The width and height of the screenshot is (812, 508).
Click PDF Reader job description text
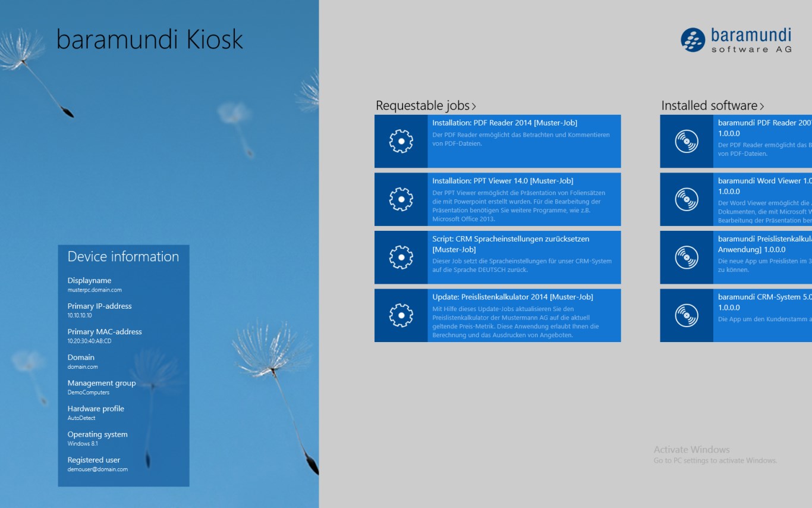521,139
